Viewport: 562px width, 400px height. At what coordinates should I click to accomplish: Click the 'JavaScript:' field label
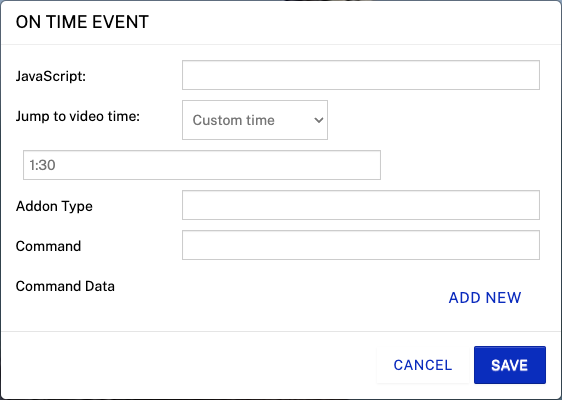(51, 76)
